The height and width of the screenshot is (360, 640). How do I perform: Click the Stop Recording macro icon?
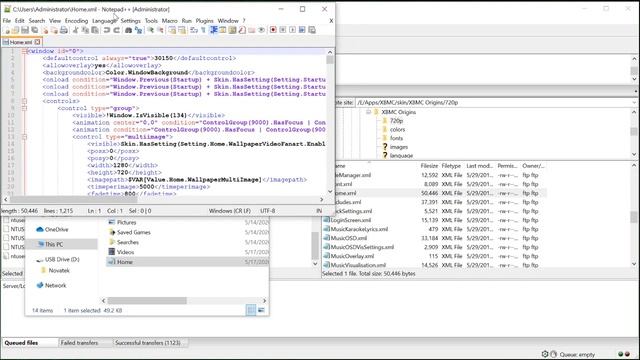282,30
